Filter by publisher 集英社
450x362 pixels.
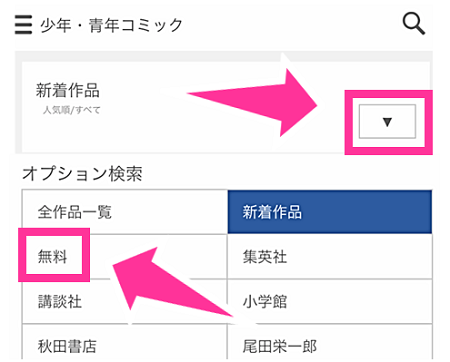pos(330,257)
